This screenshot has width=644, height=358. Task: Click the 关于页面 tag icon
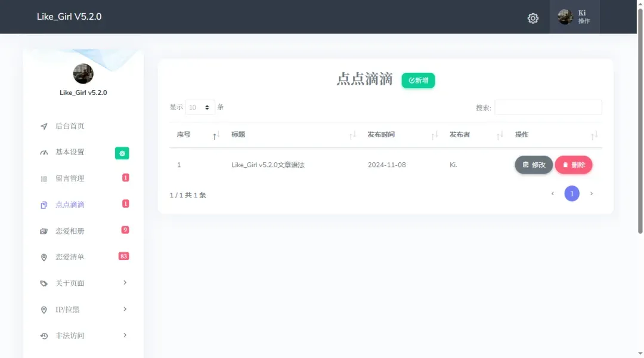[44, 283]
